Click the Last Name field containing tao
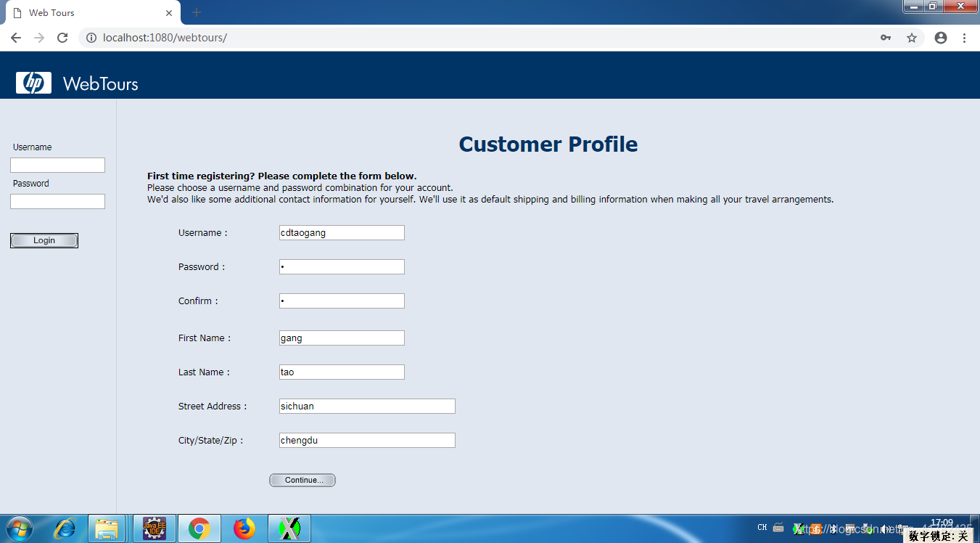 coord(342,372)
